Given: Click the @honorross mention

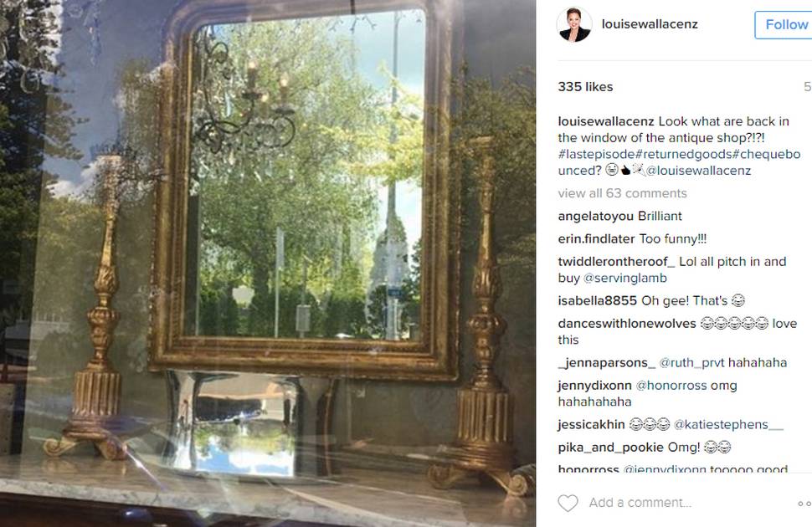Looking at the screenshot, I should pos(671,386).
